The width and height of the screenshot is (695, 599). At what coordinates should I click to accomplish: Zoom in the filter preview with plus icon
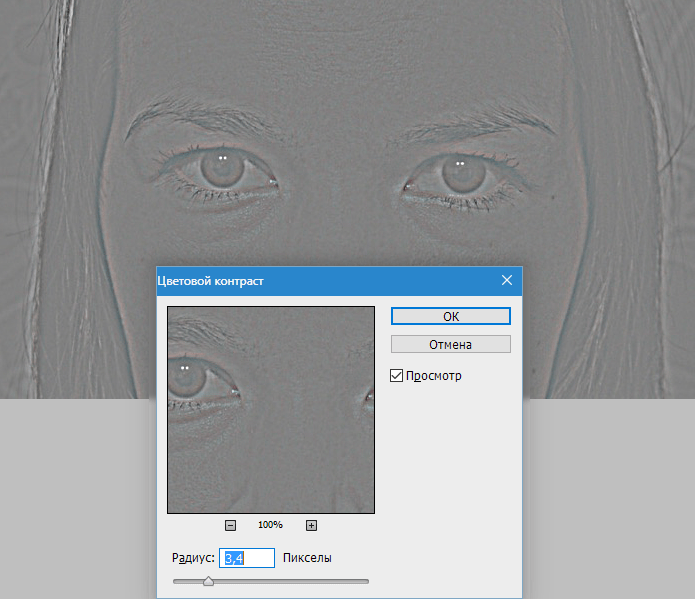tap(311, 525)
